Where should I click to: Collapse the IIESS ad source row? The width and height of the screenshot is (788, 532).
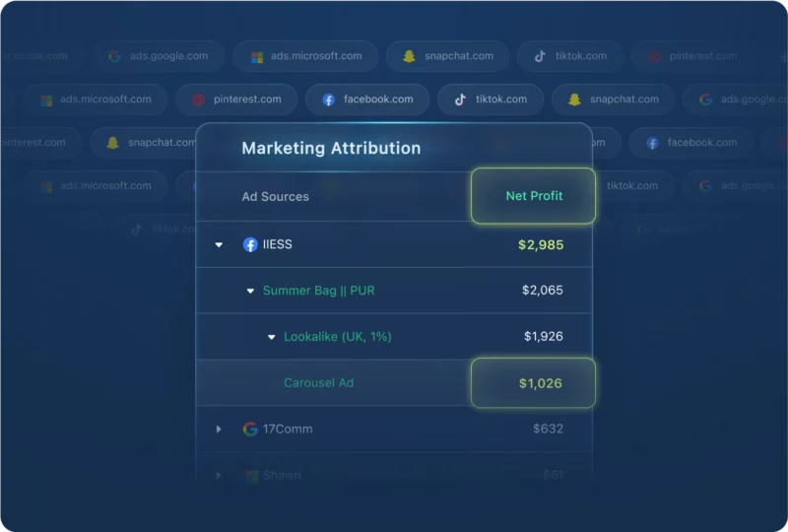[x=219, y=244]
